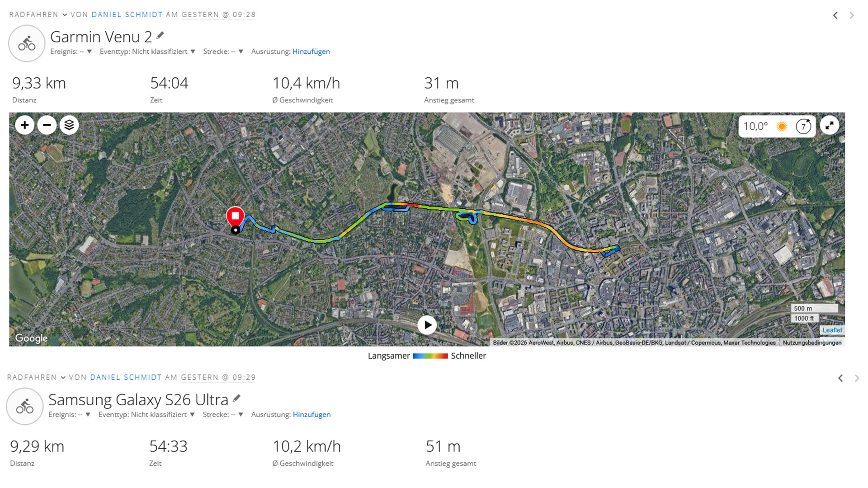Image resolution: width=868 pixels, height=488 pixels.
Task: Edit the Samsung Galaxy S26 Ultra title
Action: click(236, 399)
